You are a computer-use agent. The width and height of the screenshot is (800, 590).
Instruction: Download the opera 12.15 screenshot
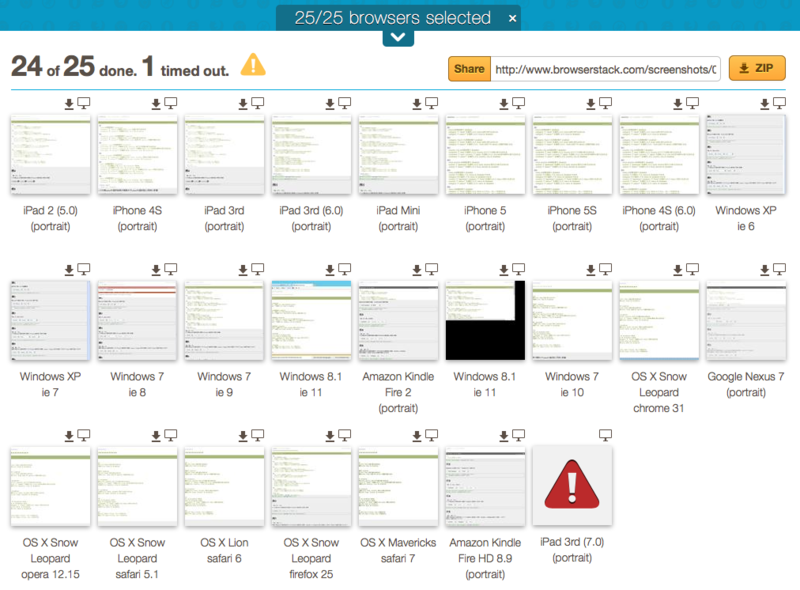pyautogui.click(x=69, y=436)
